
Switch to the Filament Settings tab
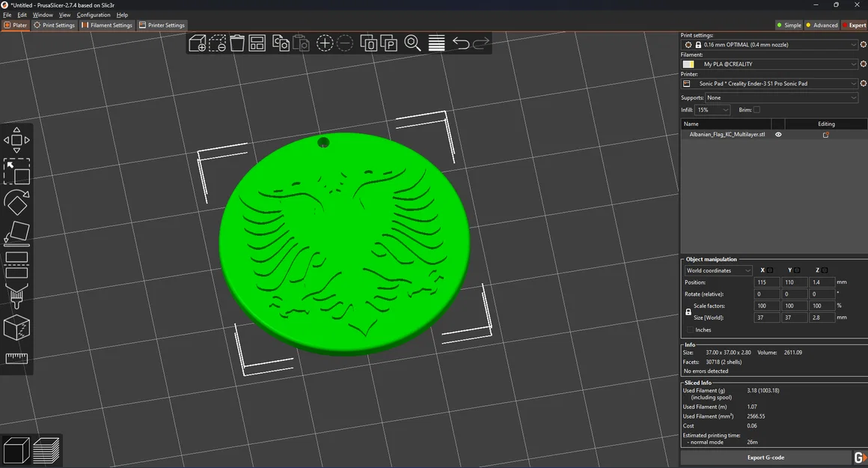click(107, 25)
